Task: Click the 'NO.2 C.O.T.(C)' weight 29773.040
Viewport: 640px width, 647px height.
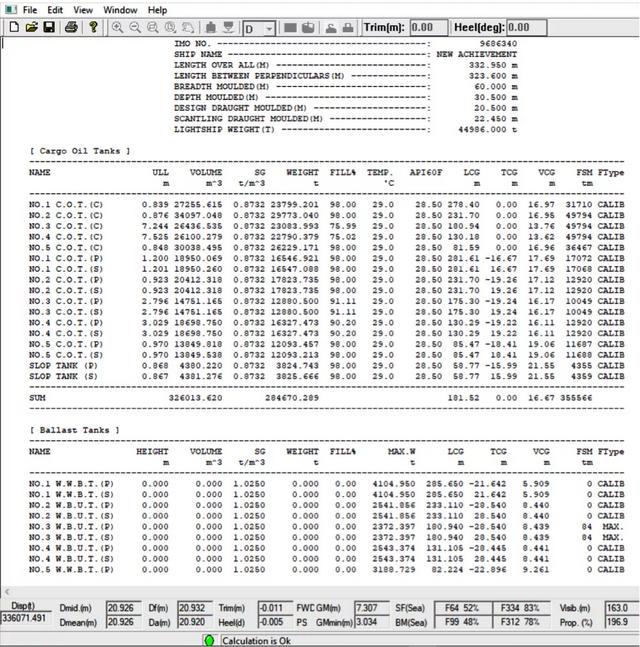Action: (x=295, y=215)
